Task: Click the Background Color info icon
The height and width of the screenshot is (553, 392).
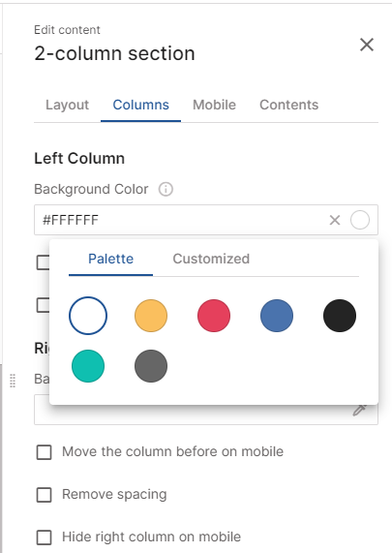Action: [166, 190]
